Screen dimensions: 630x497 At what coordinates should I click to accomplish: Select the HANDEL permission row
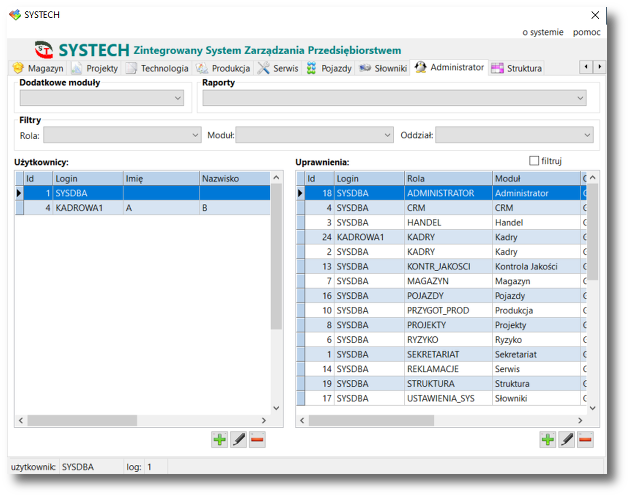click(x=441, y=223)
